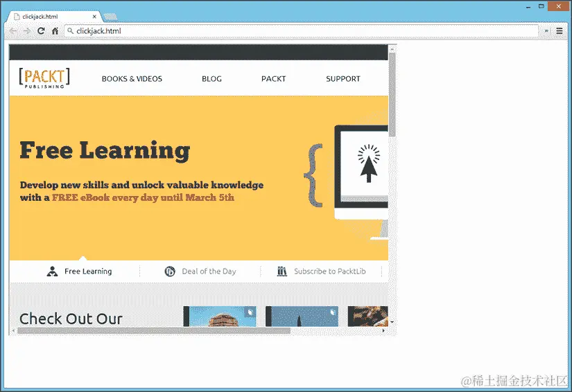Click the Check Out Our heading
The width and height of the screenshot is (572, 392).
pos(71,319)
